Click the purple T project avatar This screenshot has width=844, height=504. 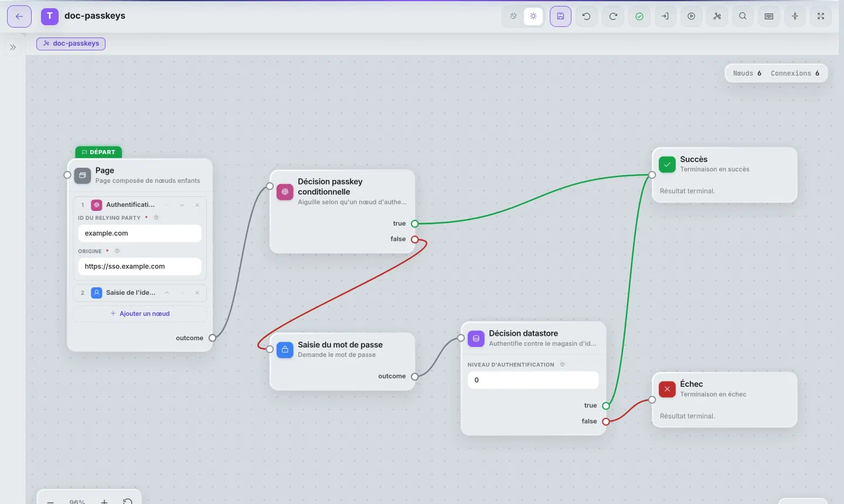pos(50,16)
